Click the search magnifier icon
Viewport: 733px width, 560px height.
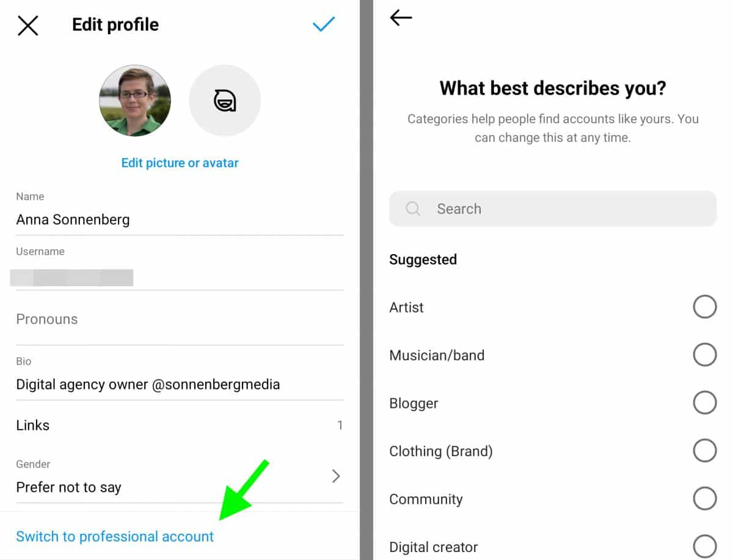(x=413, y=209)
